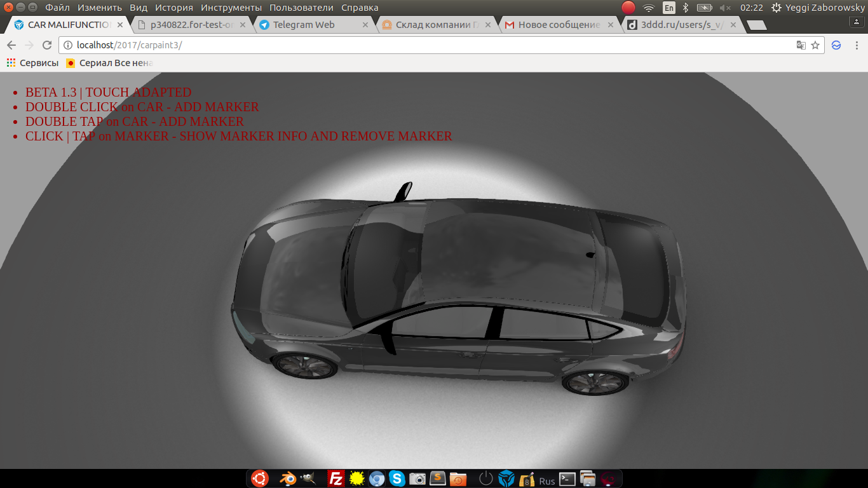Viewport: 868px width, 488px height.
Task: Reload the localhost page
Action: click(x=46, y=45)
